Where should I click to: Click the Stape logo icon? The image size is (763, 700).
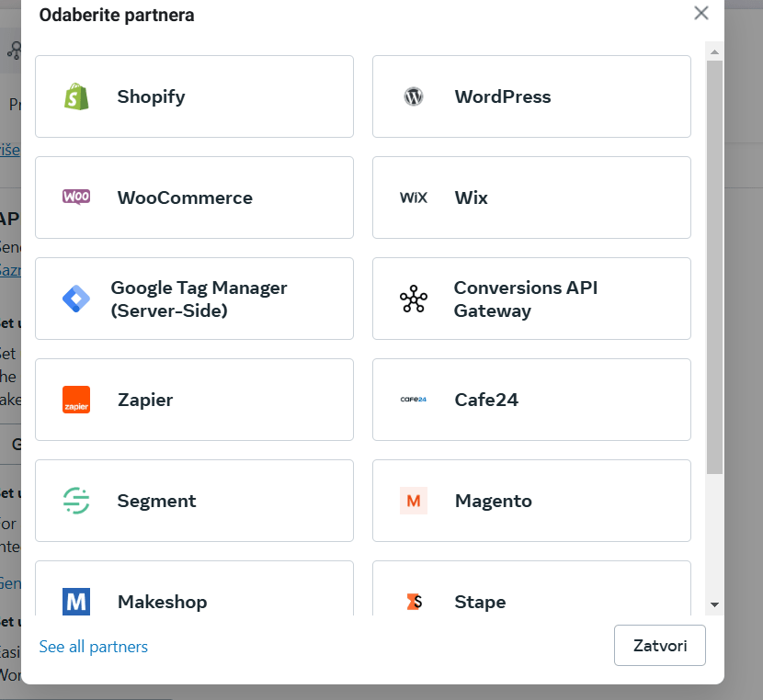click(414, 602)
